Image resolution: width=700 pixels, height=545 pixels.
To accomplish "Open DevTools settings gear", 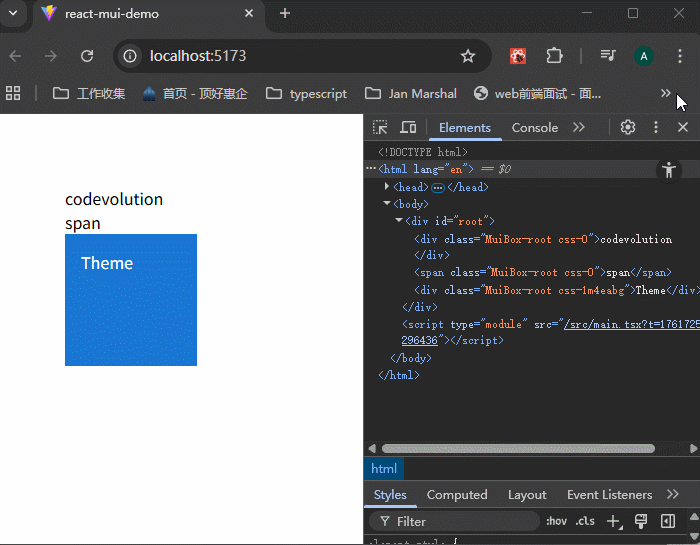I will pyautogui.click(x=628, y=127).
